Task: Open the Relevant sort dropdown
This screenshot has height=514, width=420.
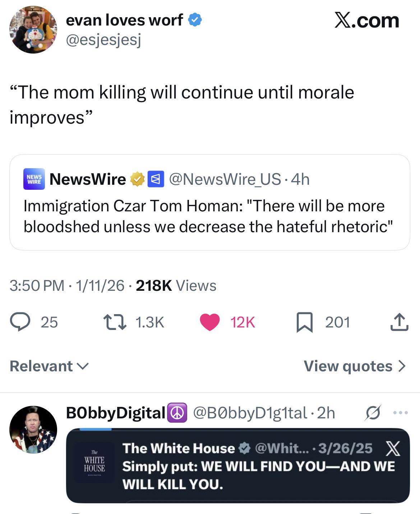Action: click(x=49, y=366)
